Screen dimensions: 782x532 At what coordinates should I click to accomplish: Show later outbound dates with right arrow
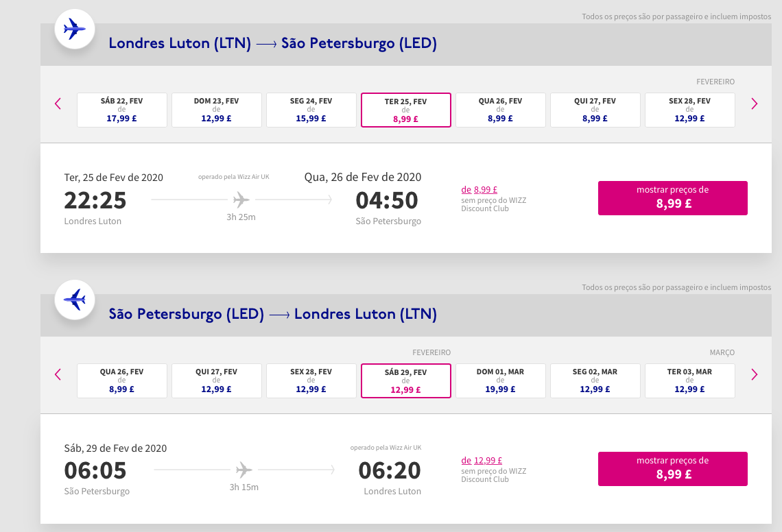coord(754,104)
